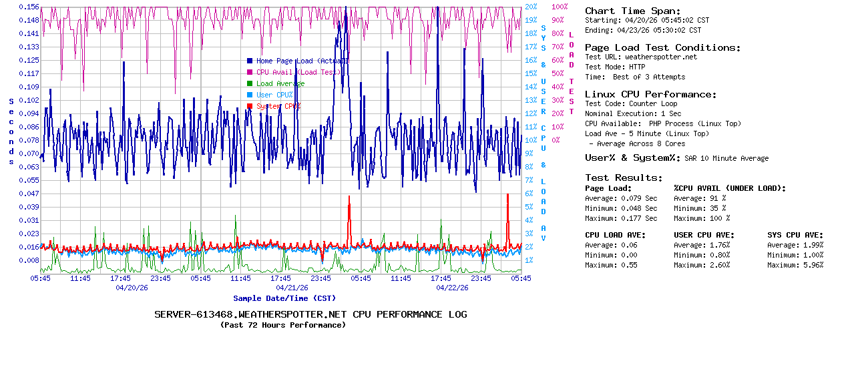This screenshot has height=367, width=868.
Task: Select the red System CPU% legend swatch
Action: [250, 106]
